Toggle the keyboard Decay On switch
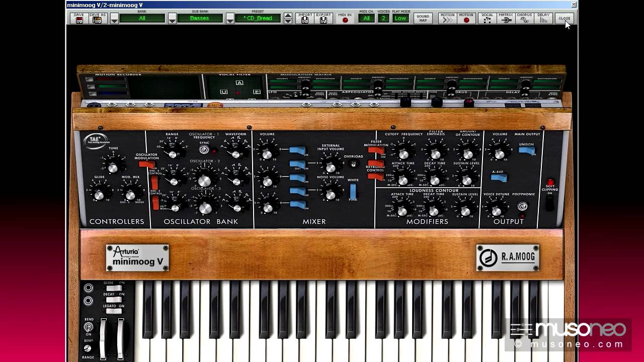This screenshot has height=362, width=644. point(114,300)
